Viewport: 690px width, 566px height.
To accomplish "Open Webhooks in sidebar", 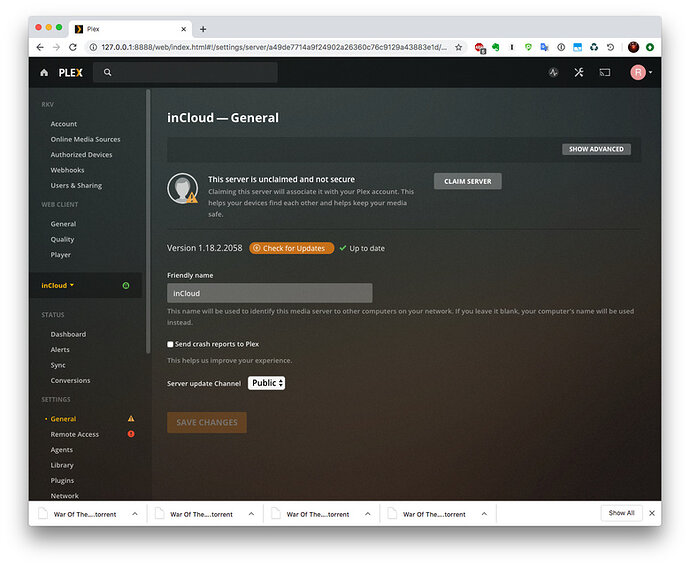I will pyautogui.click(x=67, y=170).
